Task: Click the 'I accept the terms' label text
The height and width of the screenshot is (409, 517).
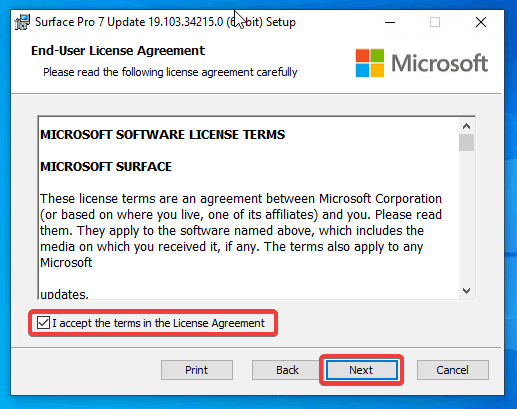Action: [158, 323]
